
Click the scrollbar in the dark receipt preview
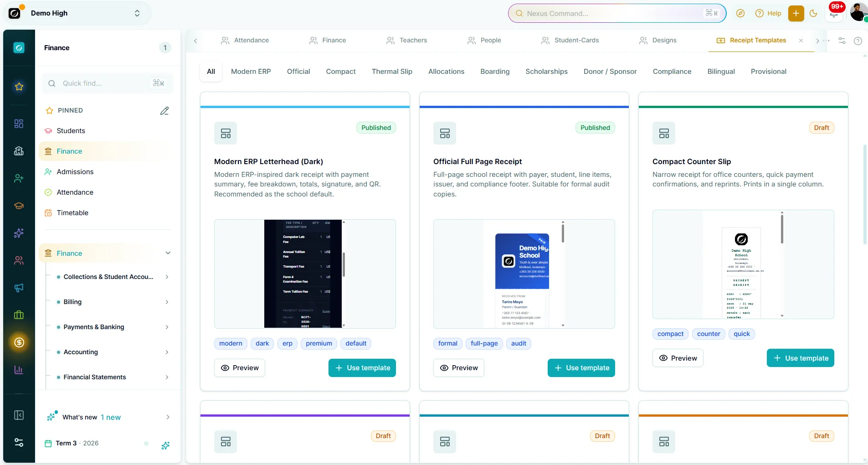(344, 265)
